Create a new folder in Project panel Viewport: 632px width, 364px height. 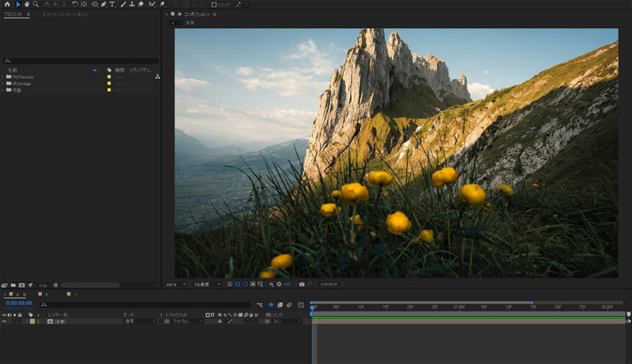click(14, 285)
